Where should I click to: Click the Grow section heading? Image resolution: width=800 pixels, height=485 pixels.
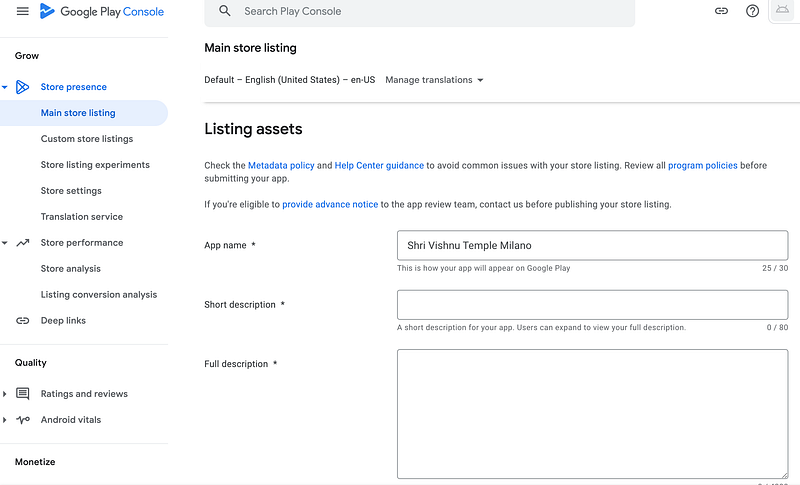[x=27, y=56]
